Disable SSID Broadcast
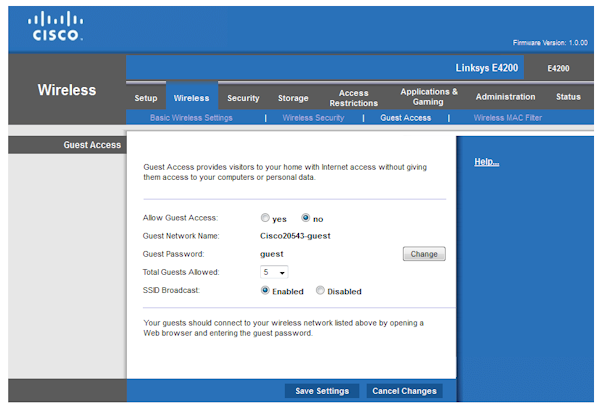This screenshot has width=600, height=412. click(320, 291)
